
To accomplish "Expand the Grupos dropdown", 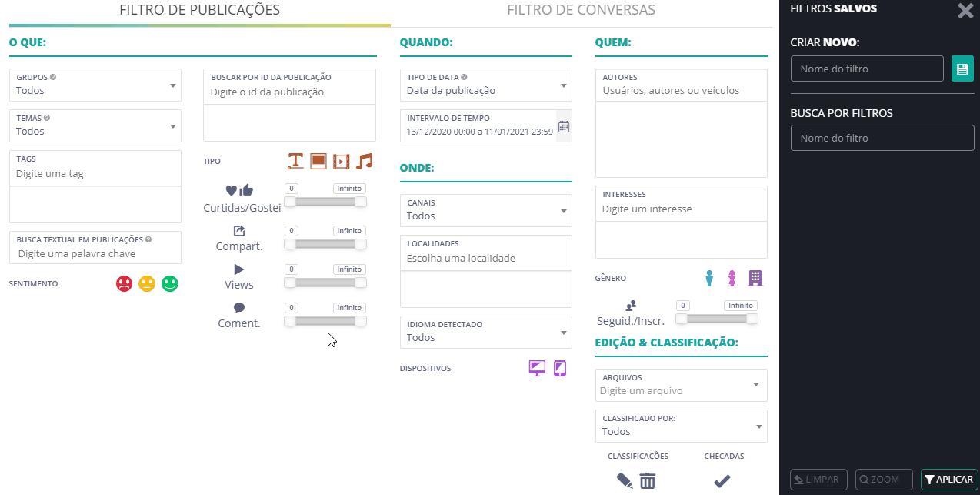I will pos(95,85).
